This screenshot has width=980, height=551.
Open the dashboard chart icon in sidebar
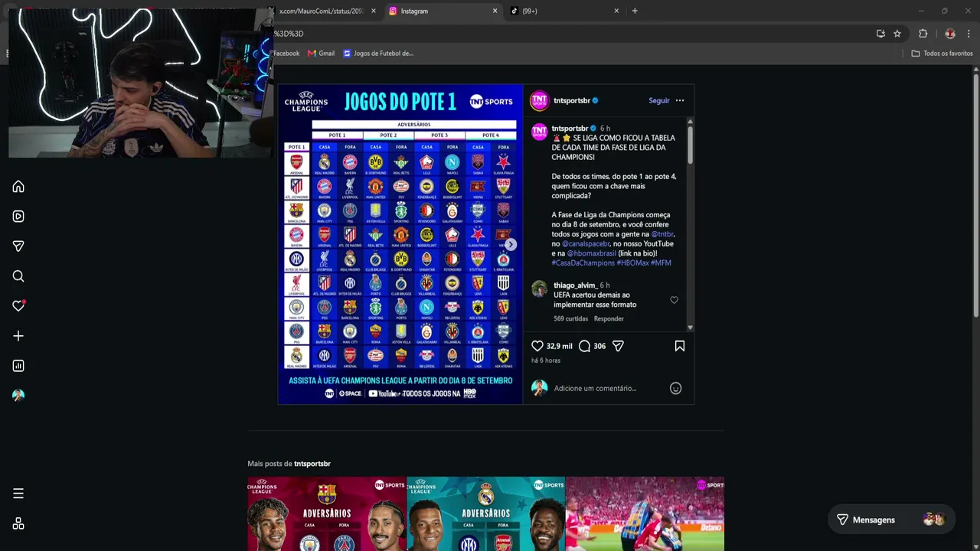[18, 366]
